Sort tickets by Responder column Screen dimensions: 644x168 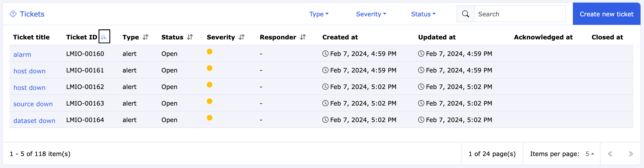(x=303, y=37)
